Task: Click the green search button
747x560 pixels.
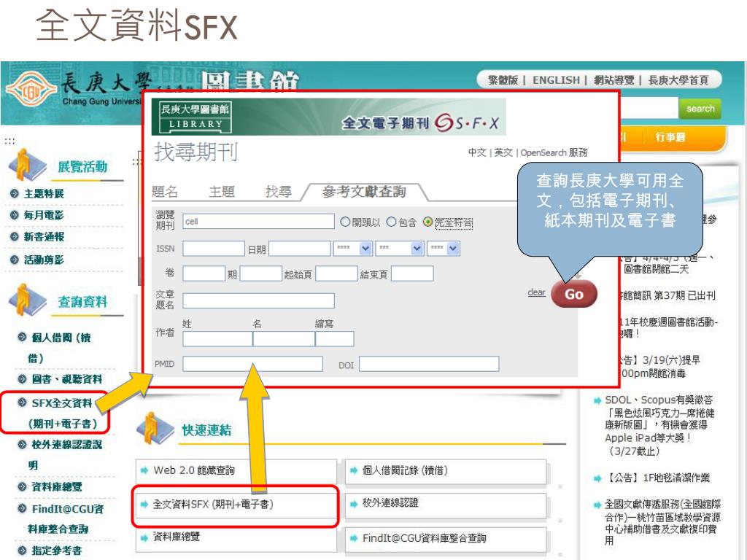Action: point(700,109)
